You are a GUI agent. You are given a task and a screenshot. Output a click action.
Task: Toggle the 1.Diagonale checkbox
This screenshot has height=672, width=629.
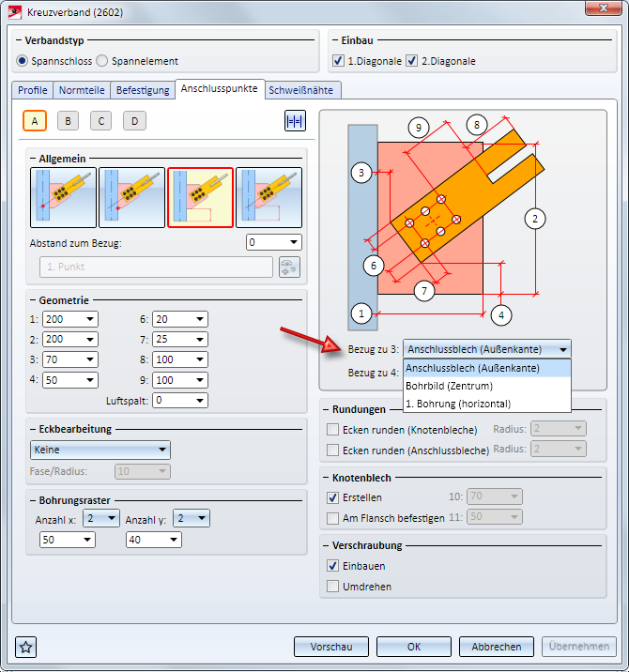click(x=338, y=61)
